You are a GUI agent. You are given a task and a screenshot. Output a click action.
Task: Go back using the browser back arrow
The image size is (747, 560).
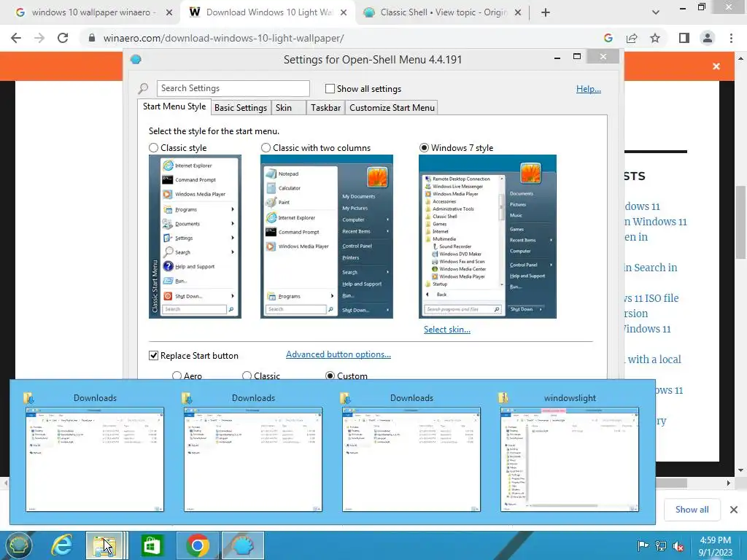[16, 38]
